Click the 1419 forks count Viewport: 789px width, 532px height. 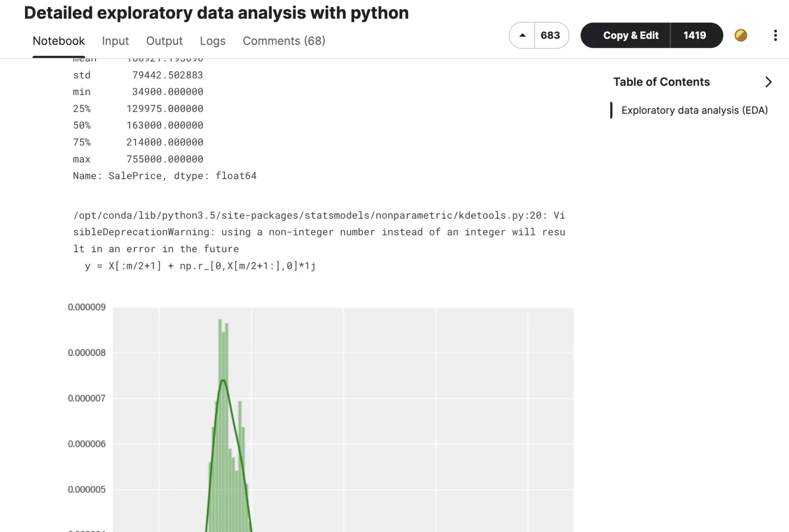[695, 36]
